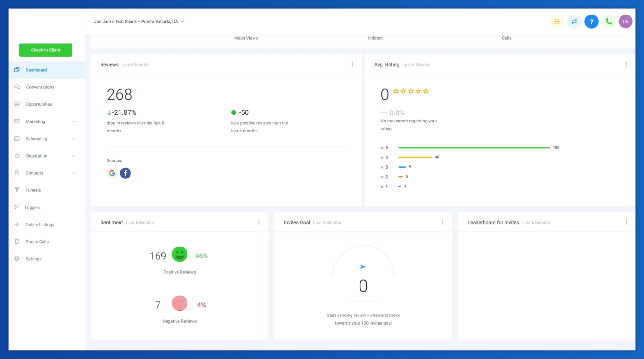Click the Triggers branch icon
The image size is (644, 359).
16,207
